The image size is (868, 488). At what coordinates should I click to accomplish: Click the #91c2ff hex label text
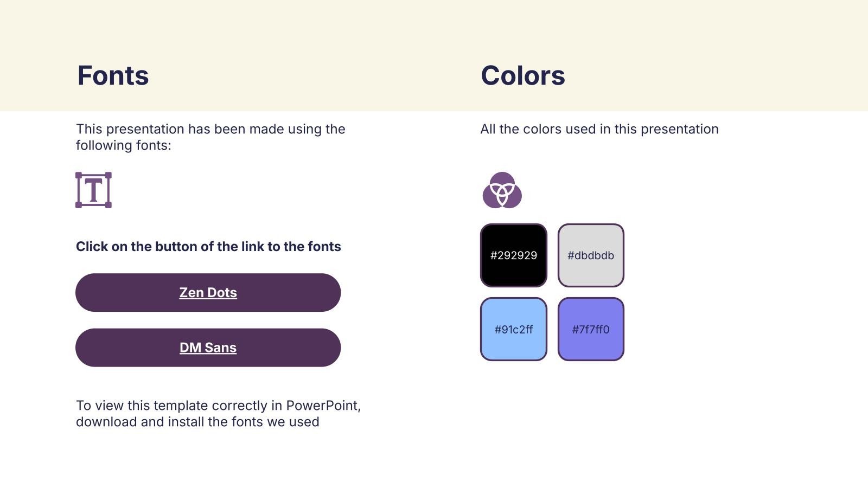[x=513, y=330]
